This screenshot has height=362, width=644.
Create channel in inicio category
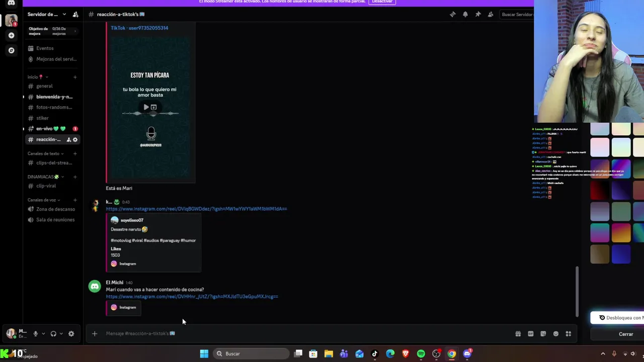coord(75,77)
